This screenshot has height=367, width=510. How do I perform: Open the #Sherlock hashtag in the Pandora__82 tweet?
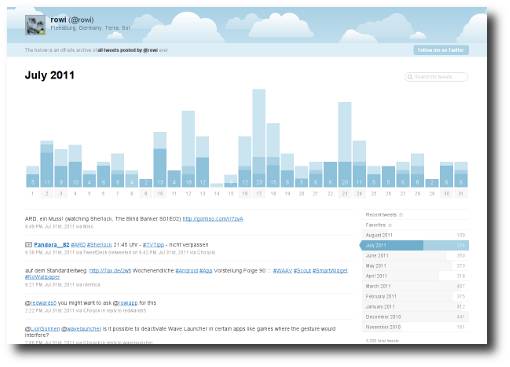point(99,245)
